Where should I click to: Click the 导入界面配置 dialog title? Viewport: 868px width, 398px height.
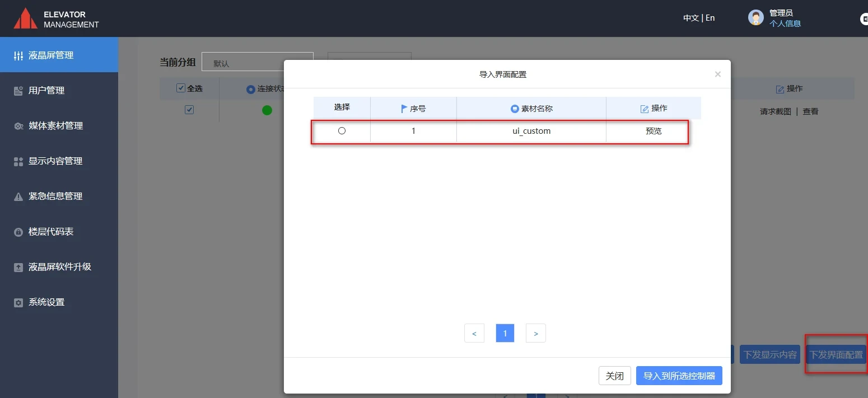[503, 74]
